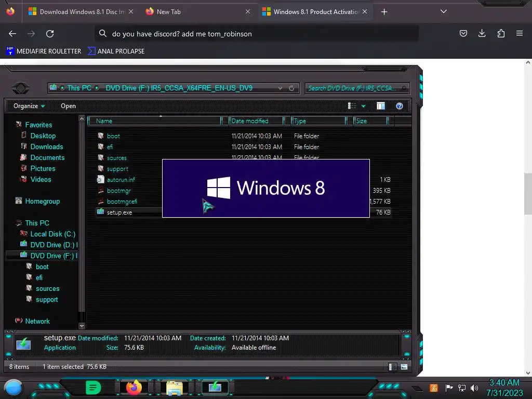Select the autorun.inf file
Viewport: 532px width, 399px height.
tap(121, 179)
